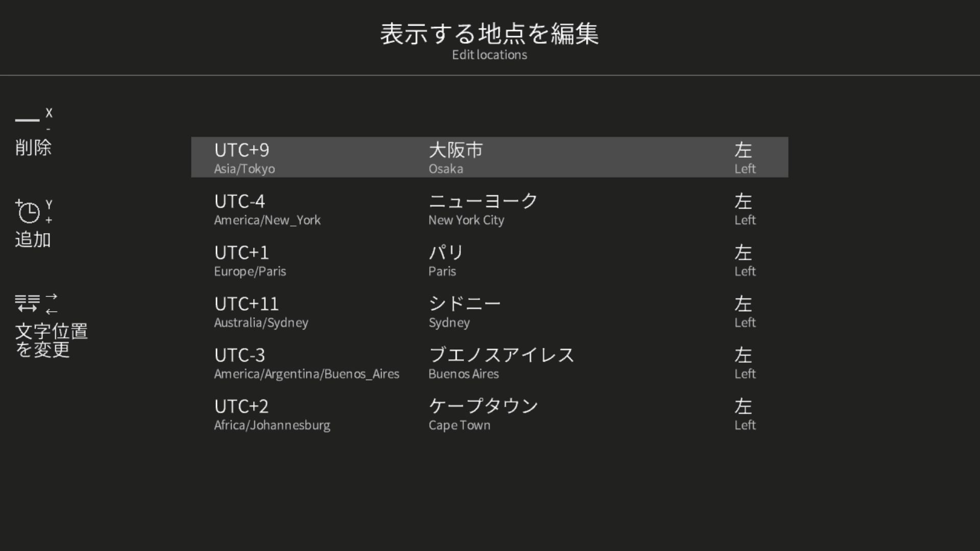Click the 追加 label
The height and width of the screenshot is (551, 980).
pos(33,239)
